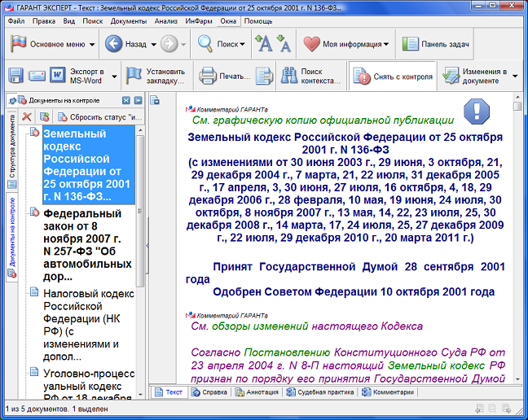Image resolution: width=528 pixels, height=420 pixels.
Task: Switch to the 'Справка' tab
Action: pos(209,392)
